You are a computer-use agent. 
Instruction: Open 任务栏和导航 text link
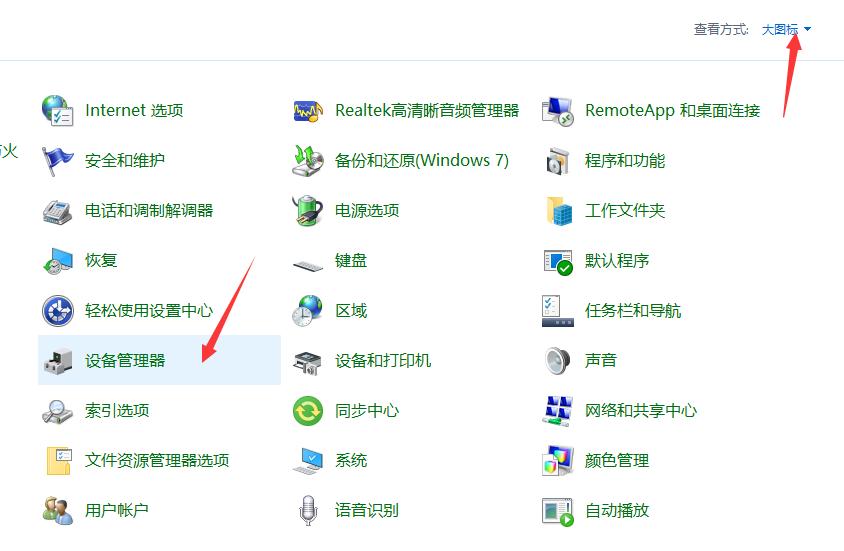point(633,310)
